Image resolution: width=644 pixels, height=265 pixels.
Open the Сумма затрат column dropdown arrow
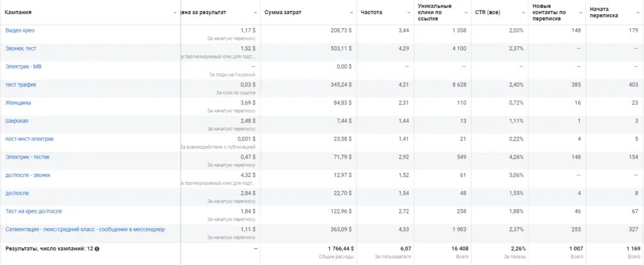coord(351,12)
